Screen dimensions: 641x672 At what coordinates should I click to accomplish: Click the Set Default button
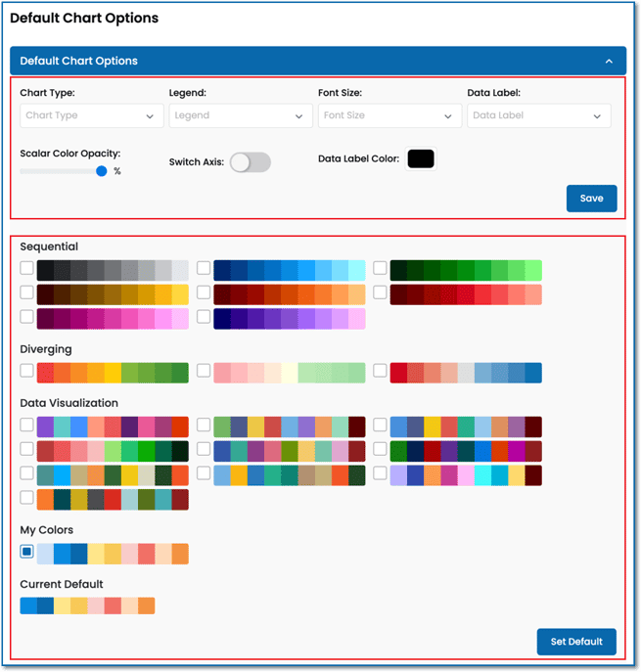pyautogui.click(x=576, y=642)
